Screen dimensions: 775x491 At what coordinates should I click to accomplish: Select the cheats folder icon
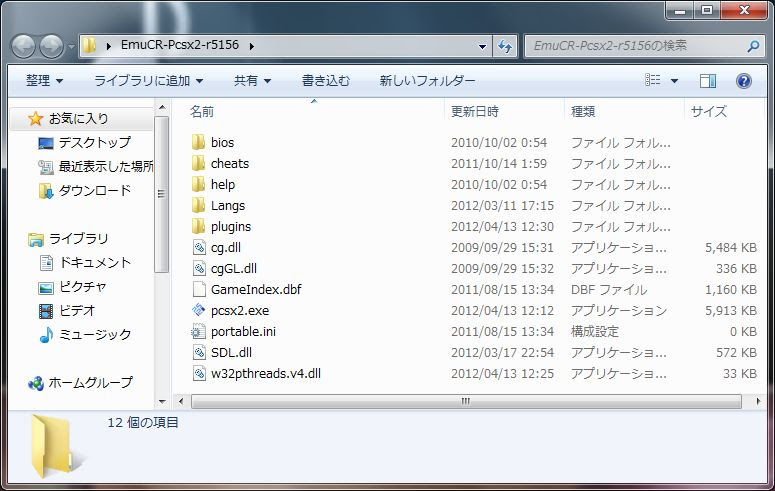198,163
